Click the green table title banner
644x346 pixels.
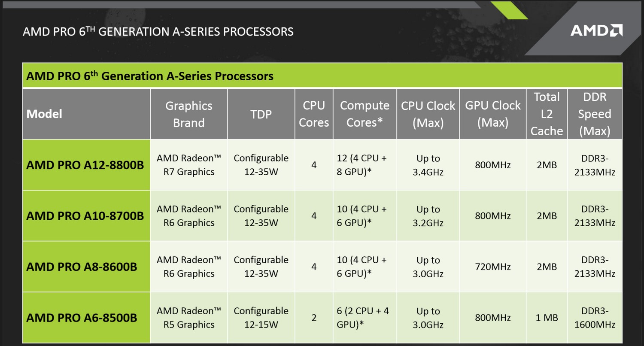tap(322, 76)
